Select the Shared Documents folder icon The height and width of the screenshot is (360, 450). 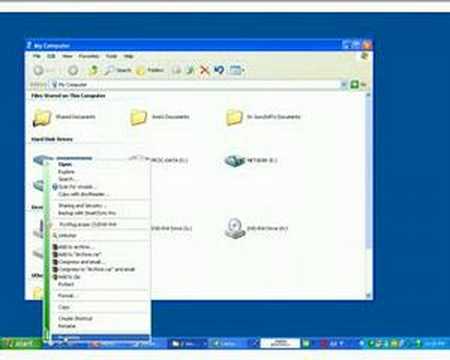point(41,118)
